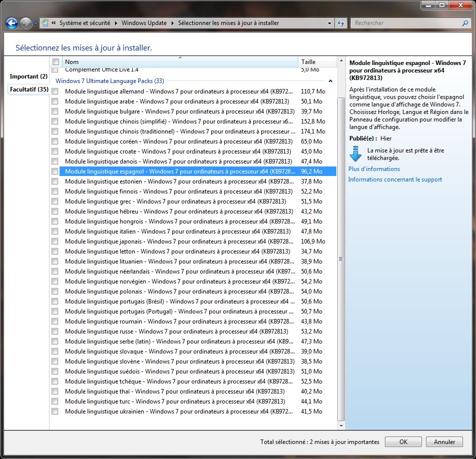Enable the bulgare language pack checkbox
476x459 pixels.
55,111
